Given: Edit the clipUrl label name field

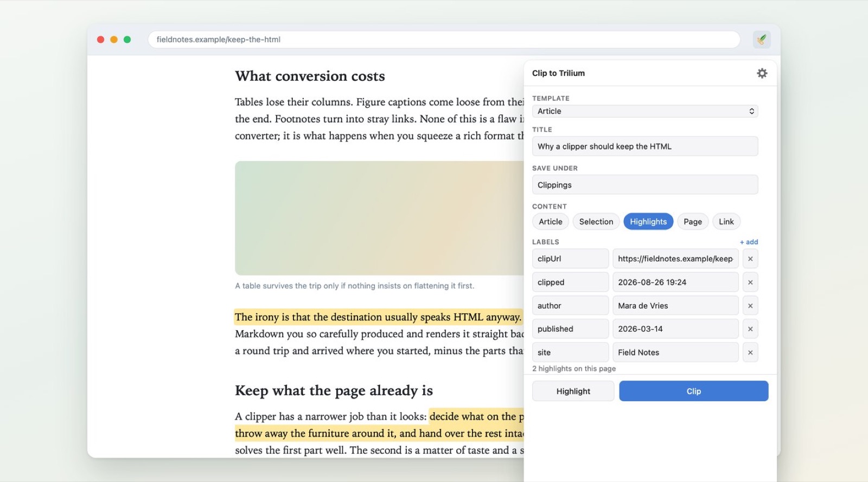Looking at the screenshot, I should point(570,259).
